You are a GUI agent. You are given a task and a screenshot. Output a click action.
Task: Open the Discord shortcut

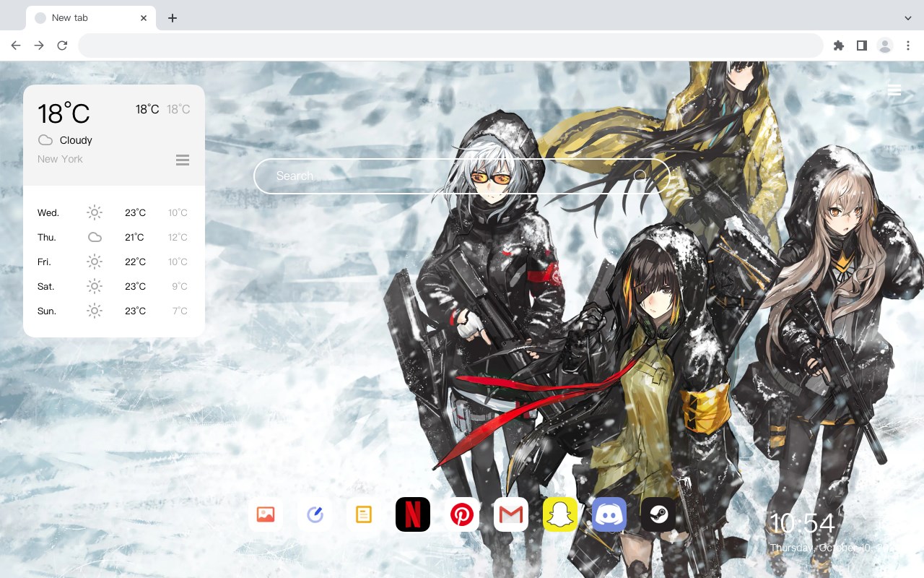pos(609,514)
